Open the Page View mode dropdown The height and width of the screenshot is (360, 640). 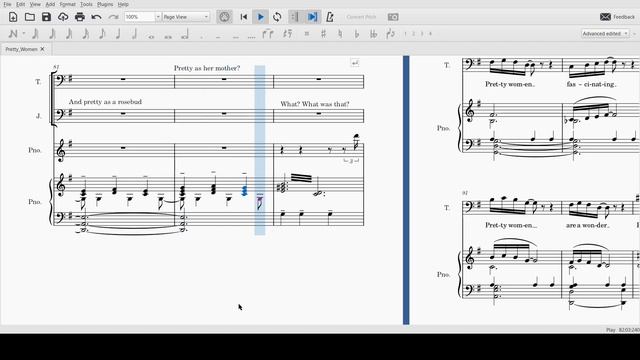(186, 17)
